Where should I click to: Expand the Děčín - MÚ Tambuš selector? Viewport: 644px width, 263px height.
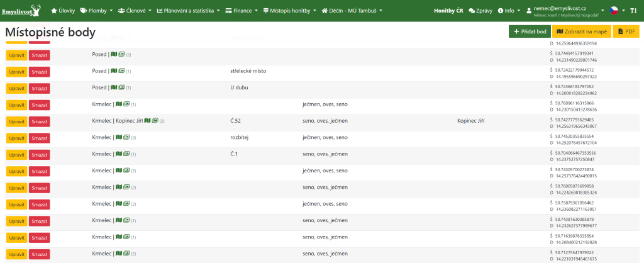pos(352,11)
